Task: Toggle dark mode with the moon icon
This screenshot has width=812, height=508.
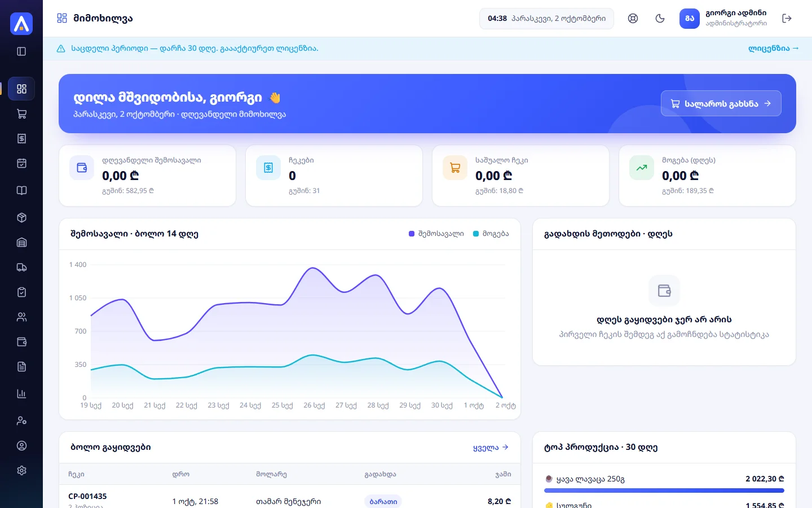Action: [x=660, y=19]
